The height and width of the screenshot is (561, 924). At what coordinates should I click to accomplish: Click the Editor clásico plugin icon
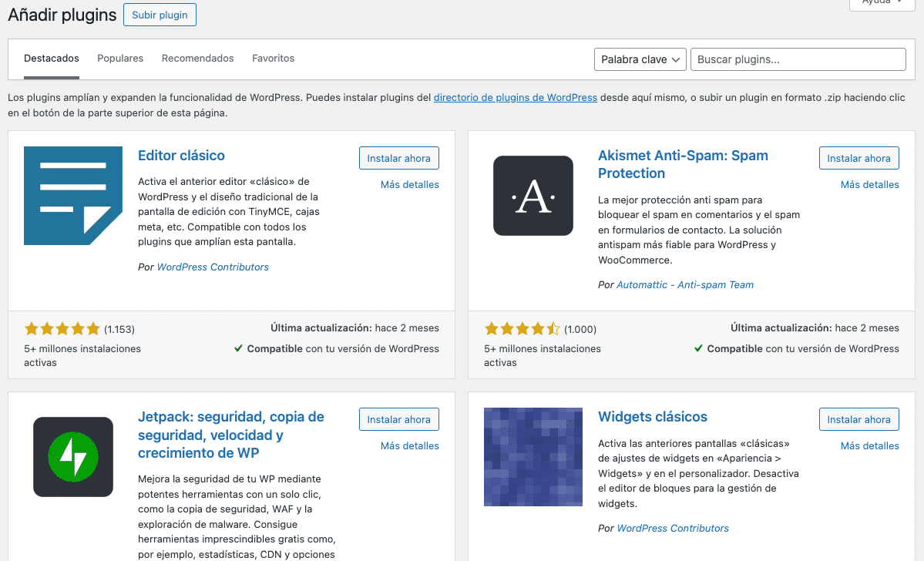click(x=72, y=195)
